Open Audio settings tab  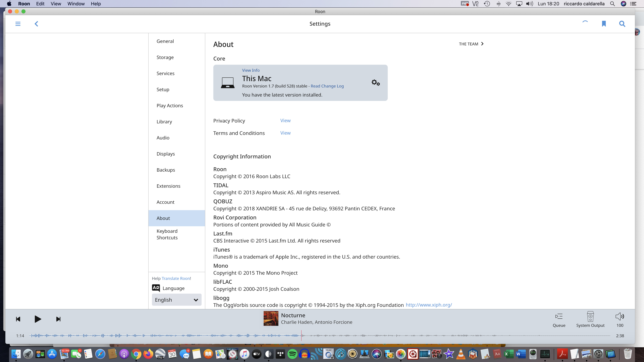coord(176,138)
